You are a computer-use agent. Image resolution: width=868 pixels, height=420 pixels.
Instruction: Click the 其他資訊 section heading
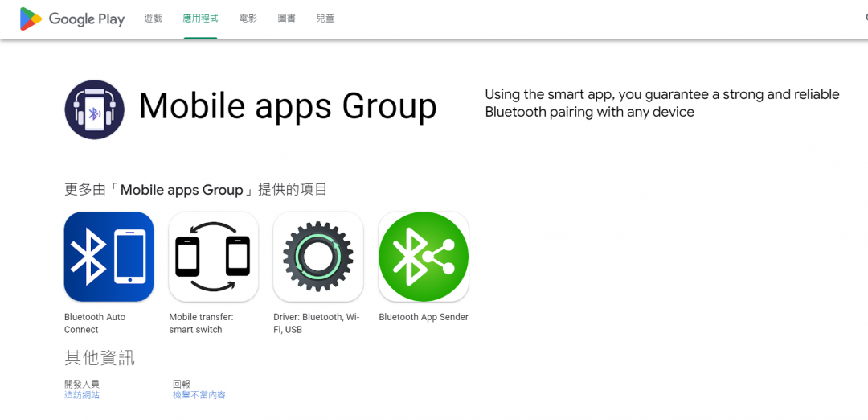100,358
